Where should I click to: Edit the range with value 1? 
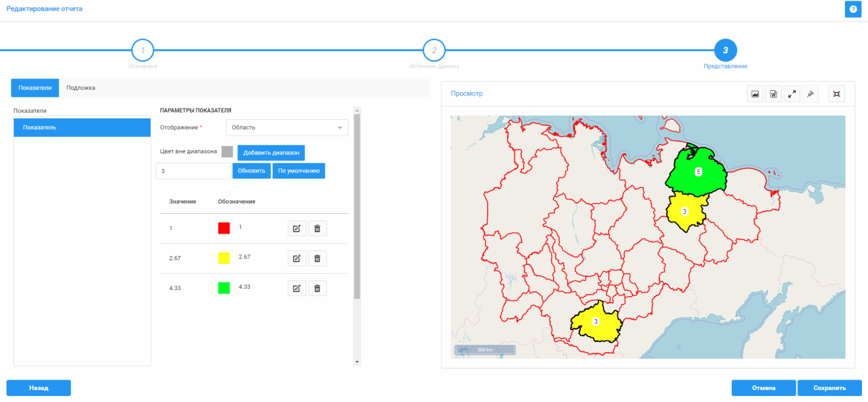pyautogui.click(x=297, y=228)
